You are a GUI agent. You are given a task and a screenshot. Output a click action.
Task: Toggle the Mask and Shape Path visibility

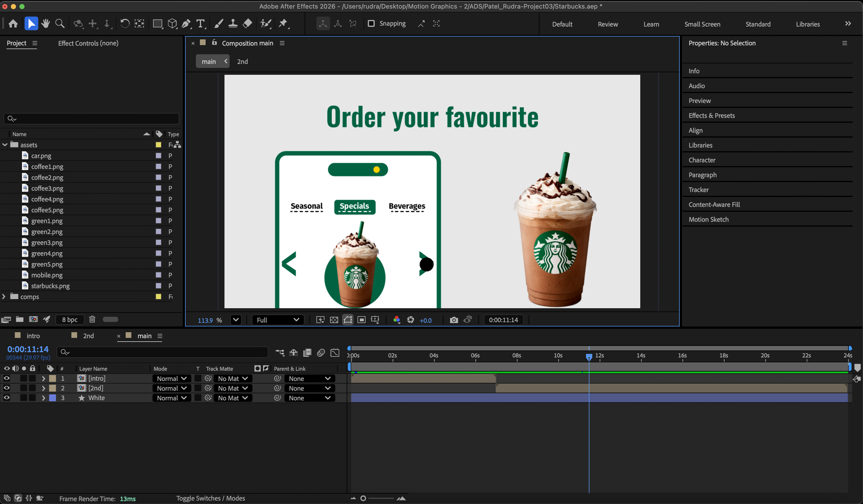348,320
